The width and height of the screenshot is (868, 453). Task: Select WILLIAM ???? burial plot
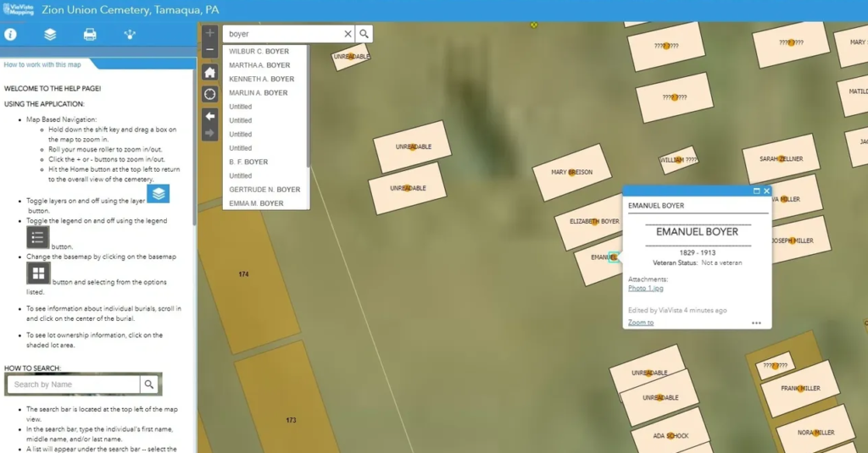point(678,160)
